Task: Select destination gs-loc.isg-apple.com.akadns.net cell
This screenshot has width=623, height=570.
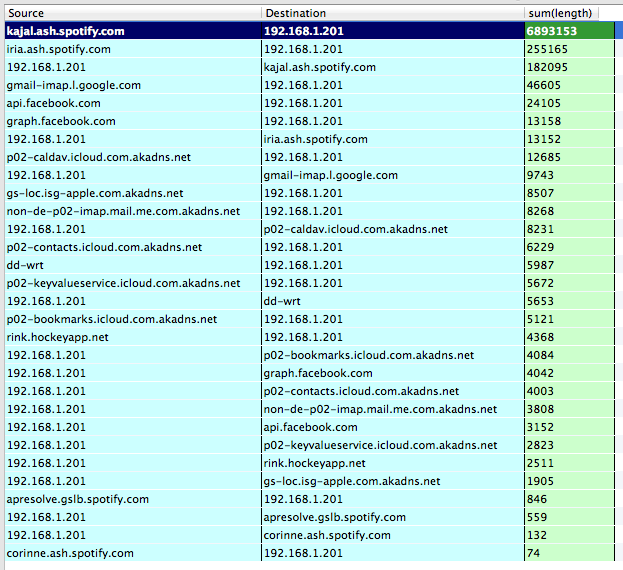Action: click(x=393, y=481)
